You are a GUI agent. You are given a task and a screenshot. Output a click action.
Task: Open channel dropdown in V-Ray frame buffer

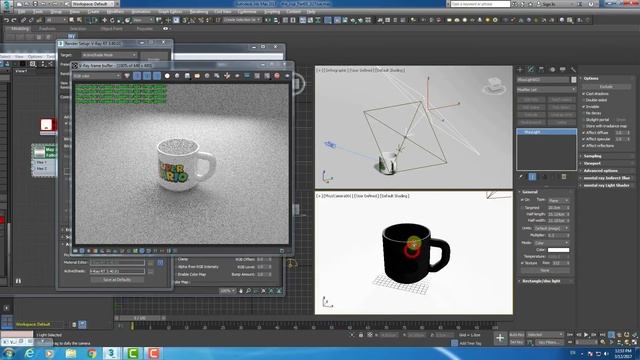click(97, 76)
